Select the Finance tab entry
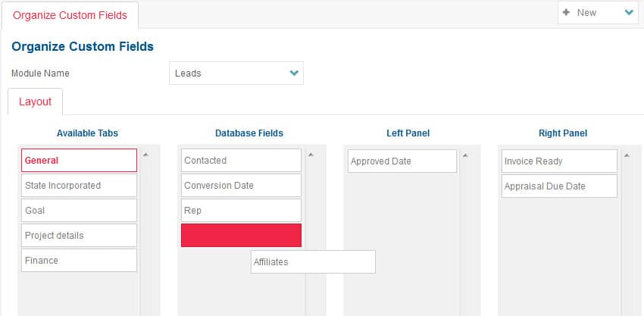This screenshot has height=316, width=644. [79, 261]
